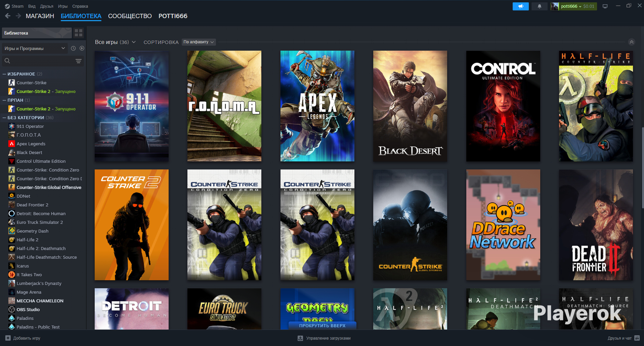Show recent games clock filter
The height and width of the screenshot is (346, 644).
(x=73, y=48)
